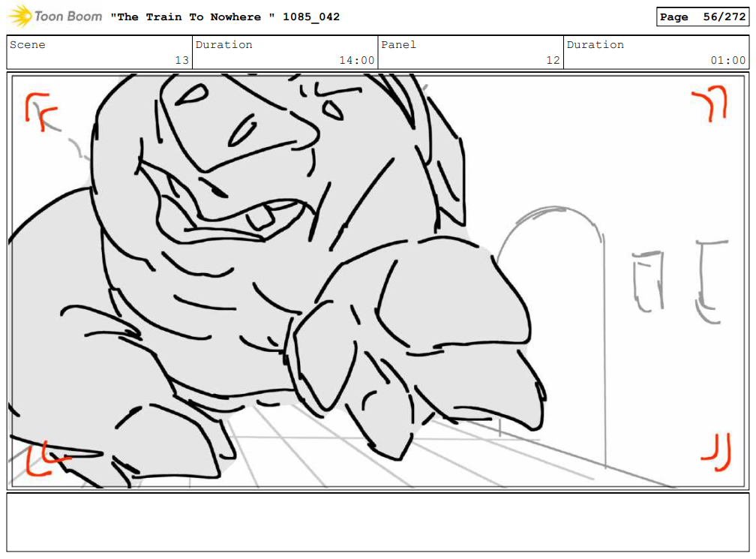Open the Page 56/272 indicator

click(702, 17)
